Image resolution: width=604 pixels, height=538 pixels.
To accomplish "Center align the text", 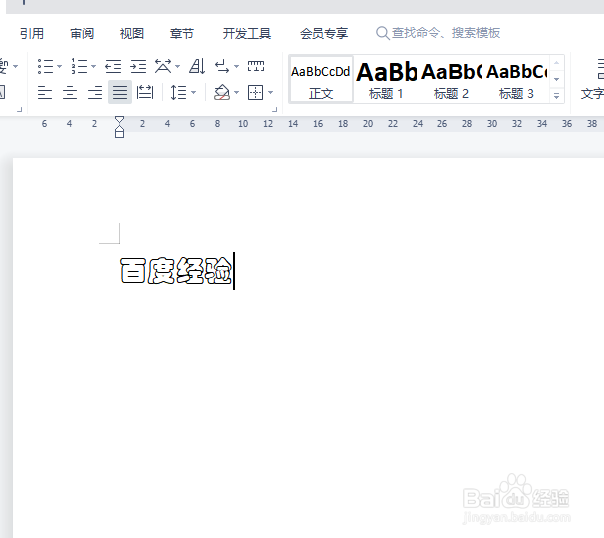I will (x=70, y=92).
